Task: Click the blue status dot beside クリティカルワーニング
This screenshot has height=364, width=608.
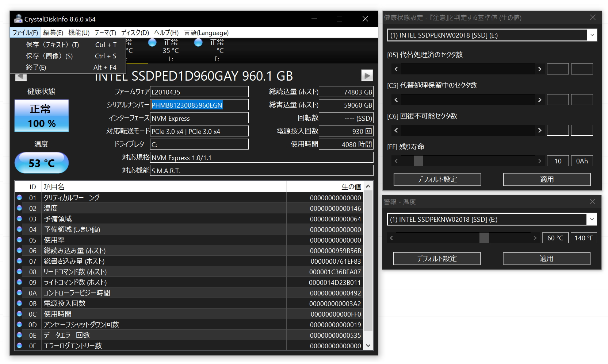Action: coord(19,197)
